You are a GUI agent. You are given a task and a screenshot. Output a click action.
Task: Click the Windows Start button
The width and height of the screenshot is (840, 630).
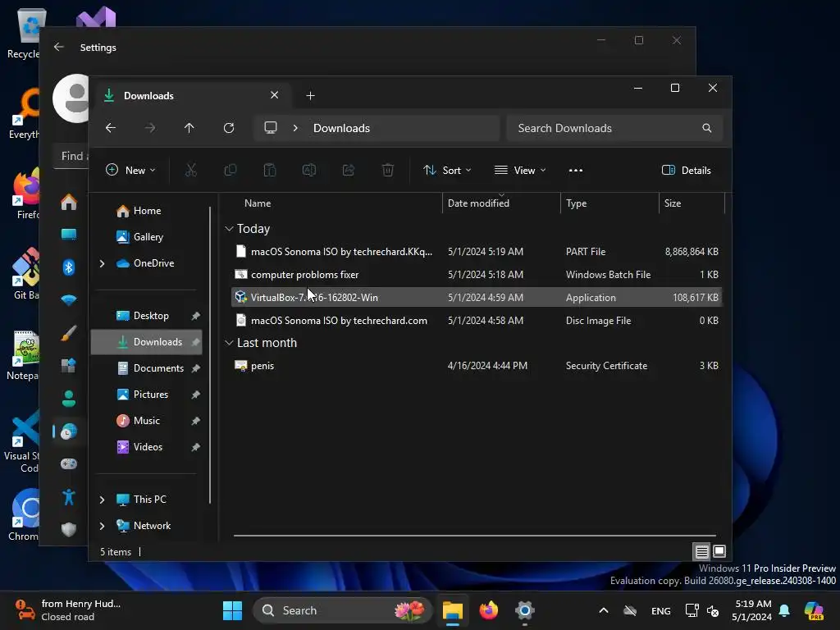pos(232,610)
